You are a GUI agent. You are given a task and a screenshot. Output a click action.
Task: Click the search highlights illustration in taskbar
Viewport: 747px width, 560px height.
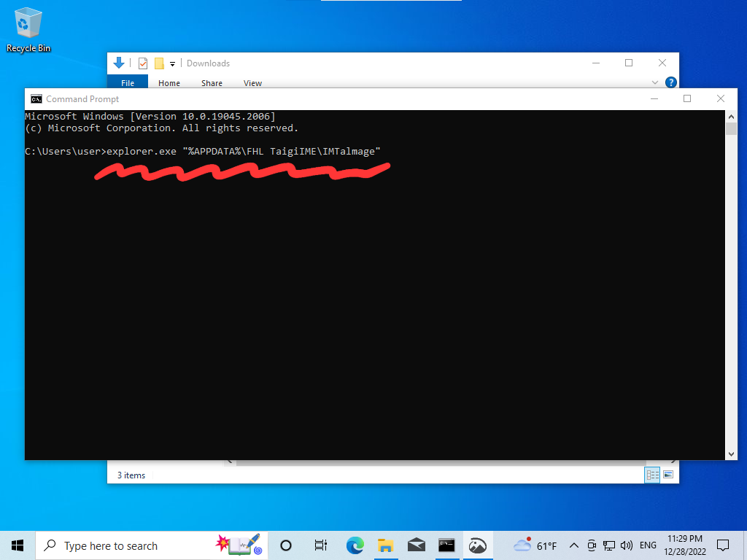point(239,545)
